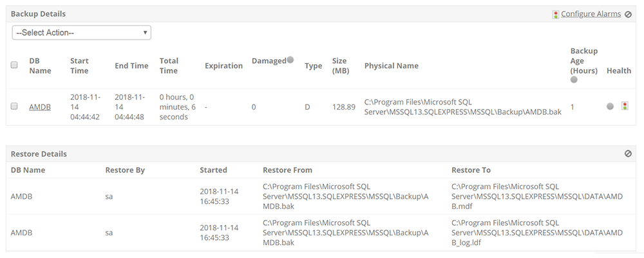Image resolution: width=644 pixels, height=258 pixels.
Task: Click the Restore By column header
Action: point(125,170)
